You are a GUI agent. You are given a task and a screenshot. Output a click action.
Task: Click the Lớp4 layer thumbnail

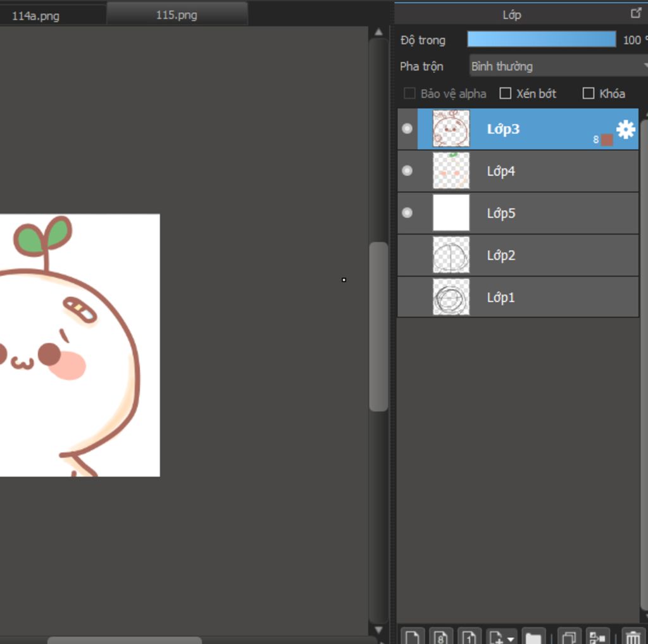(451, 170)
